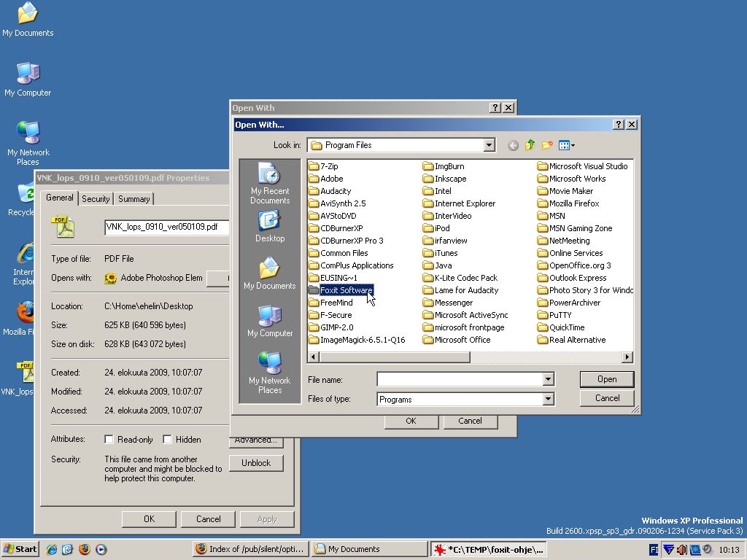
Task: Launch Internet Explorer from Quick Launch
Action: 52,549
